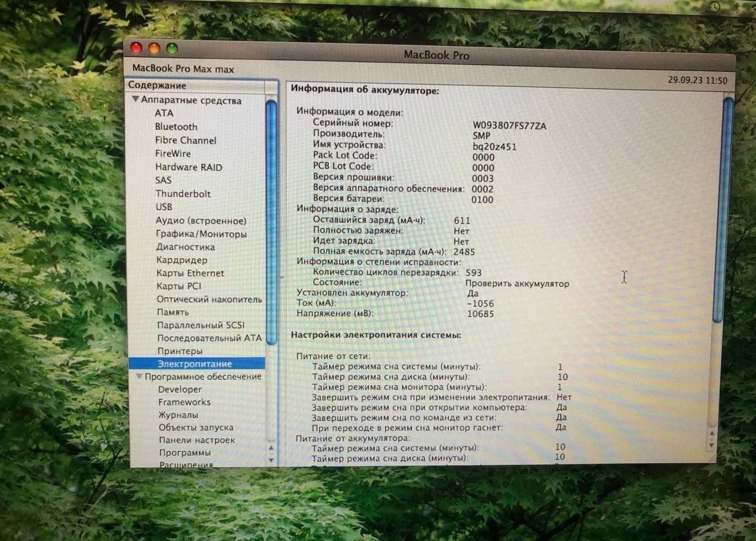Select Карты Ethernet item
The height and width of the screenshot is (541, 756).
[190, 273]
